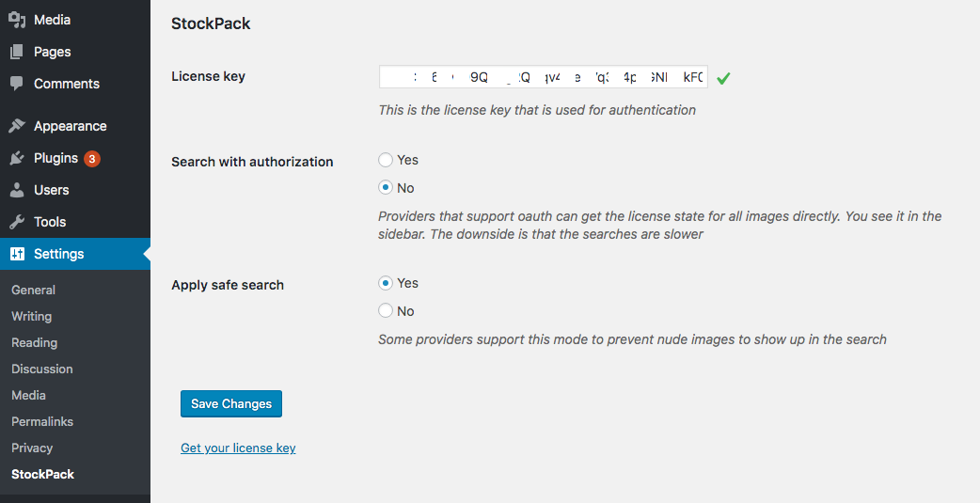Follow the Get your license key link
This screenshot has width=980, height=503.
click(x=238, y=448)
